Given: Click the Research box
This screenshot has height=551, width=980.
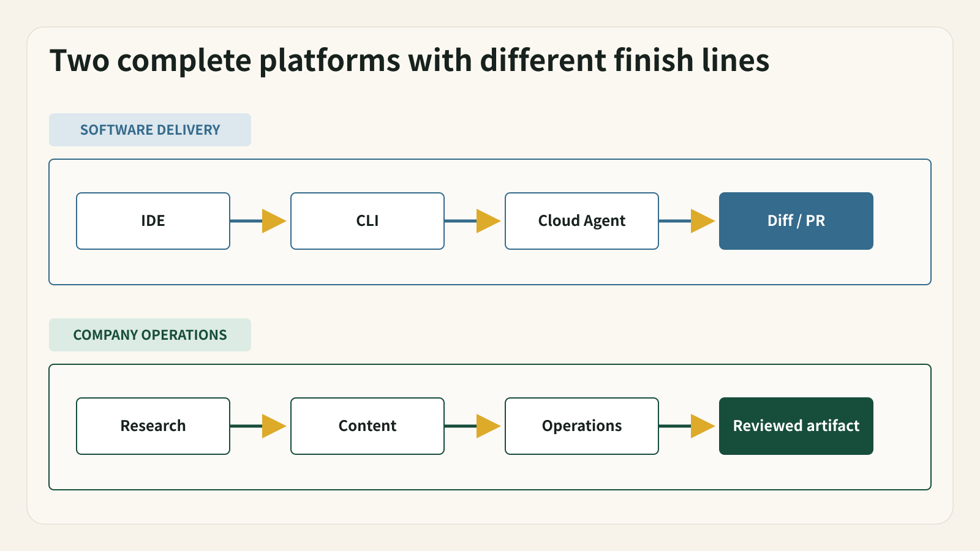Looking at the screenshot, I should click(x=153, y=426).
